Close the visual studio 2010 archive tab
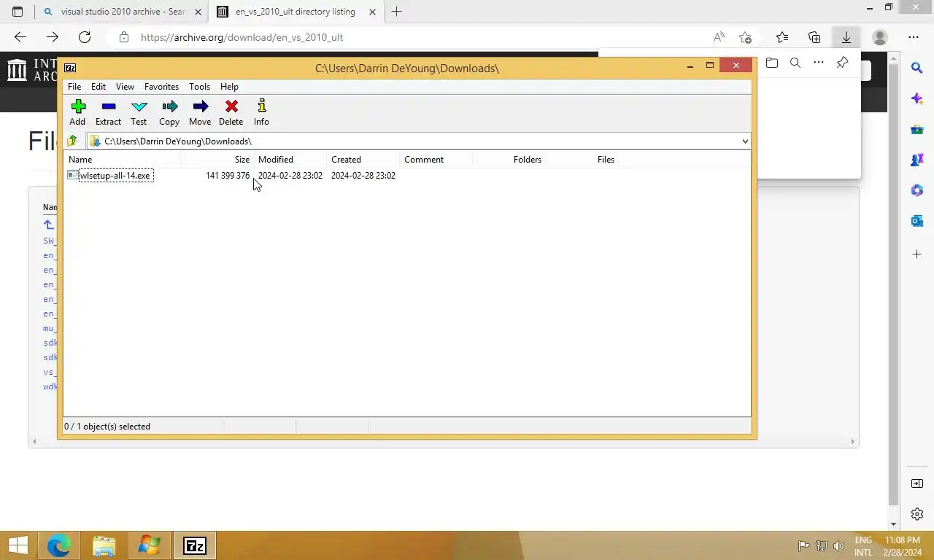Screen dimensions: 934x560 pos(198,12)
